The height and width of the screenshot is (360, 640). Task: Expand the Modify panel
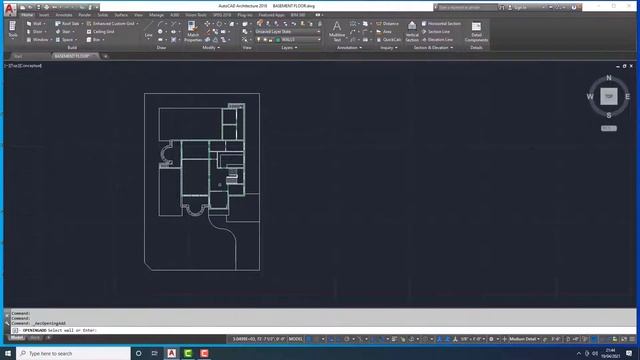point(211,48)
